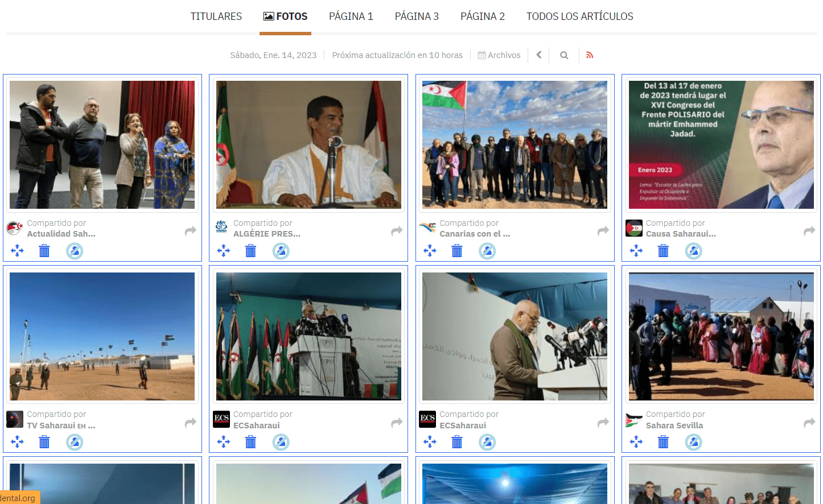The width and height of the screenshot is (823, 504).
Task: Delete the Sahara Sevilla photo card
Action: (x=663, y=441)
